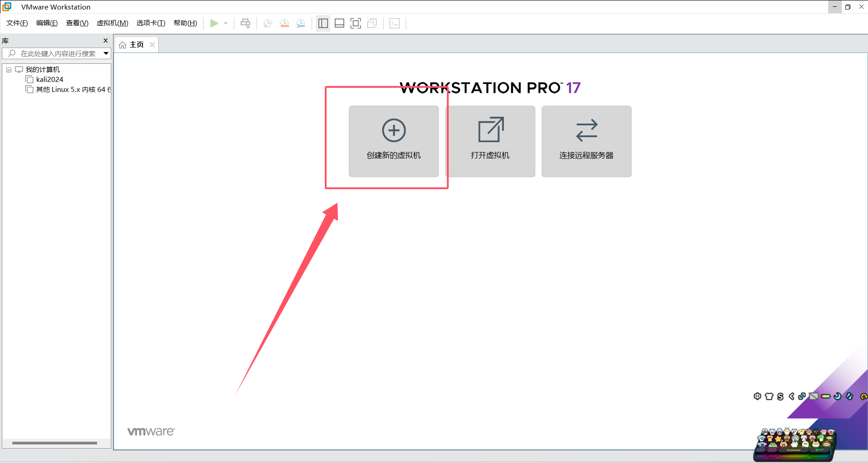Open the 选项卡(T) menu

(151, 23)
